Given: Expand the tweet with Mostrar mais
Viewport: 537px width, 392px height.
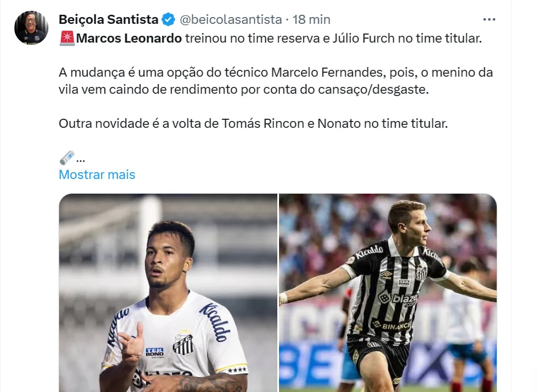Looking at the screenshot, I should click(x=97, y=174).
